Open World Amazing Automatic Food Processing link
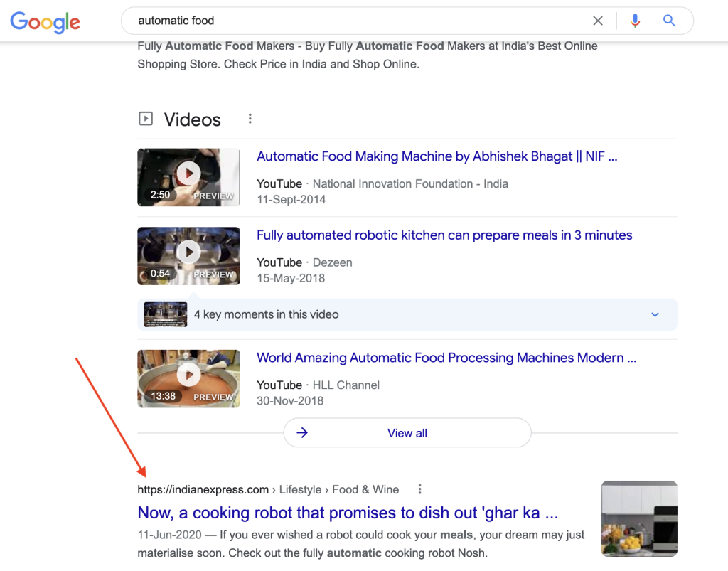This screenshot has height=571, width=728. pos(446,358)
